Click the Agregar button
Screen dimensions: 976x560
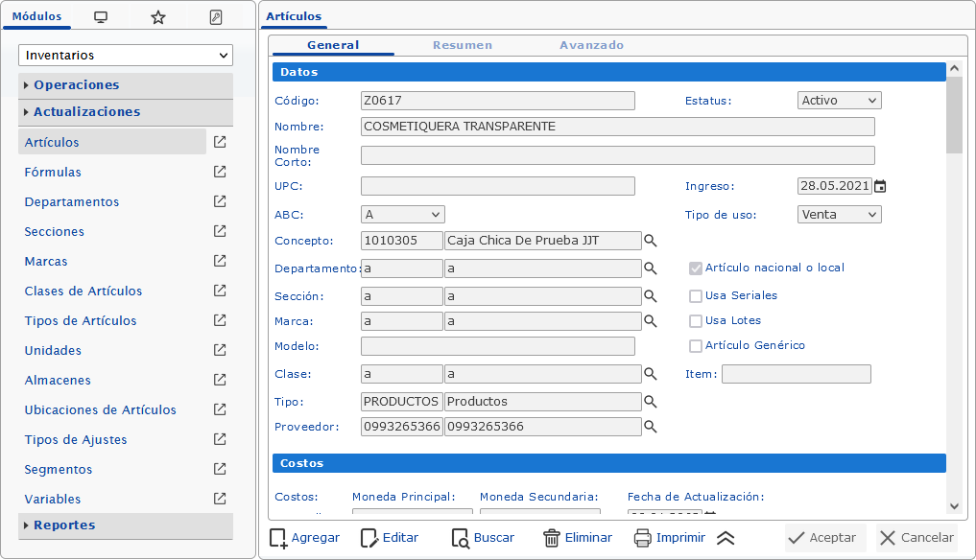coord(305,538)
